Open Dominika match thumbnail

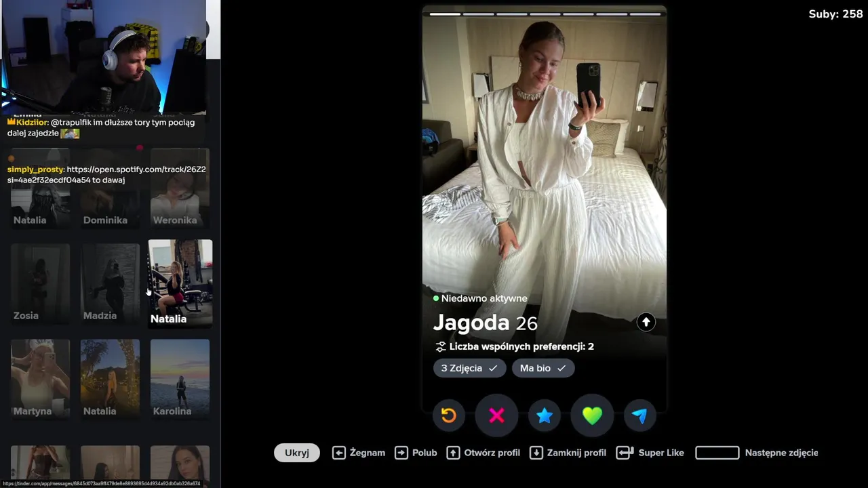pyautogui.click(x=110, y=188)
